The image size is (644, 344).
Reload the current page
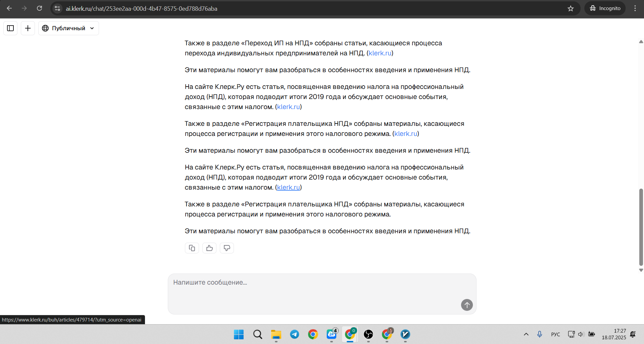coord(39,8)
